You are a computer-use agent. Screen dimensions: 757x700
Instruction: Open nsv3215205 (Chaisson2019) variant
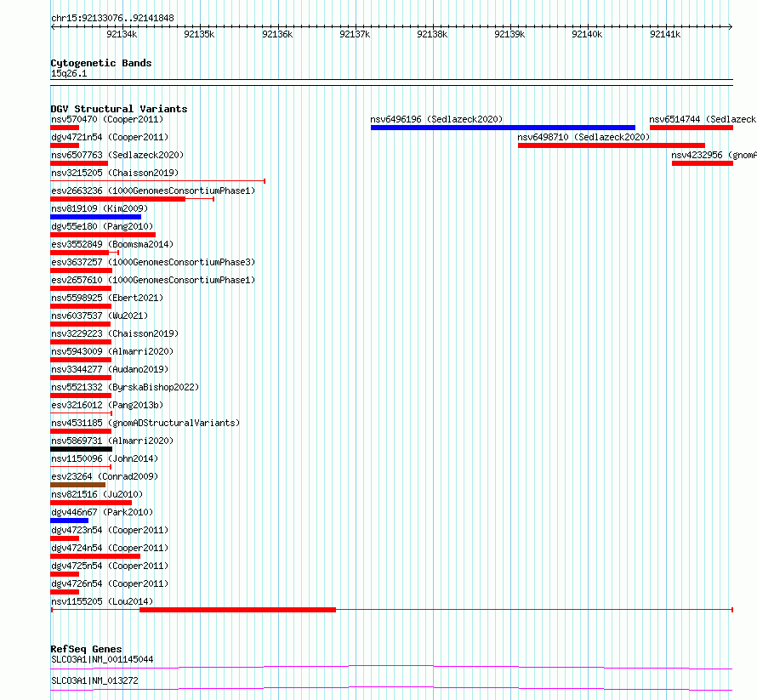[x=115, y=173]
